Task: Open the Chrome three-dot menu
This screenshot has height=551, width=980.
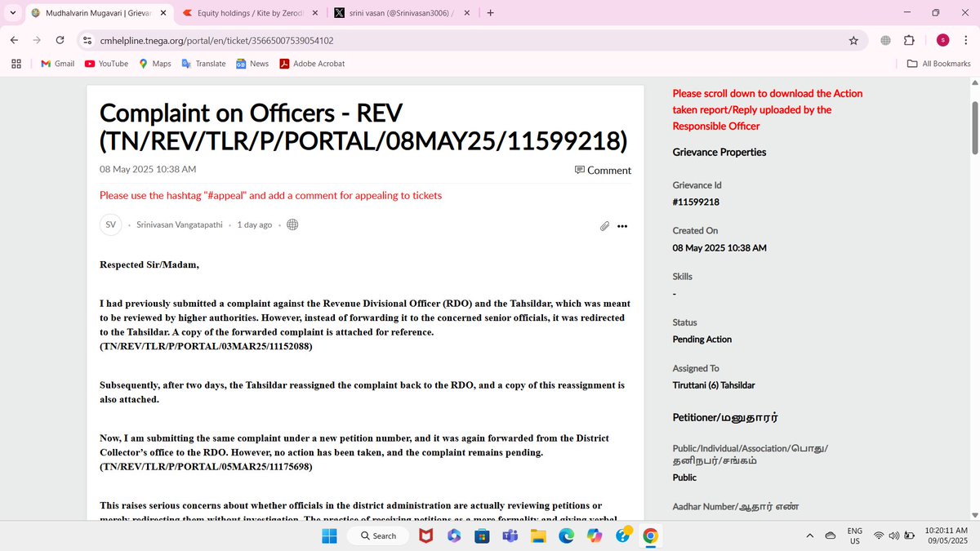Action: 966,40
